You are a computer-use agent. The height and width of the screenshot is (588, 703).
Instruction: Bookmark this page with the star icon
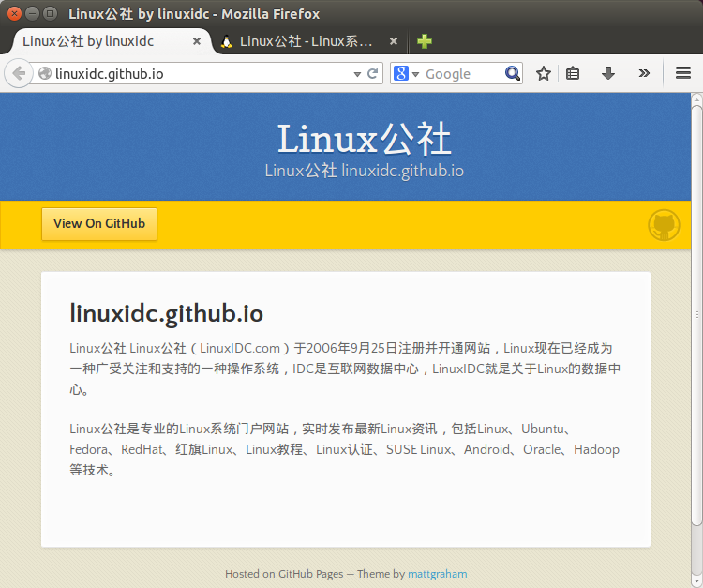tap(544, 73)
